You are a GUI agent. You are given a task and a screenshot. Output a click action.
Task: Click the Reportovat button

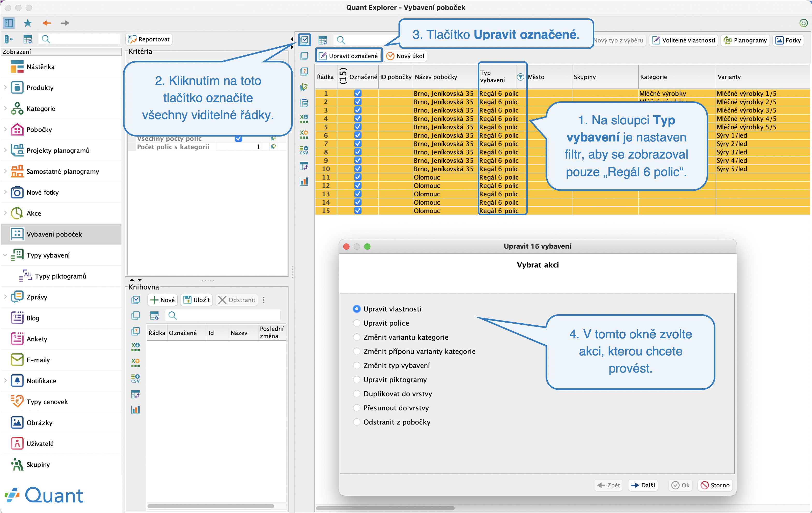click(x=149, y=39)
